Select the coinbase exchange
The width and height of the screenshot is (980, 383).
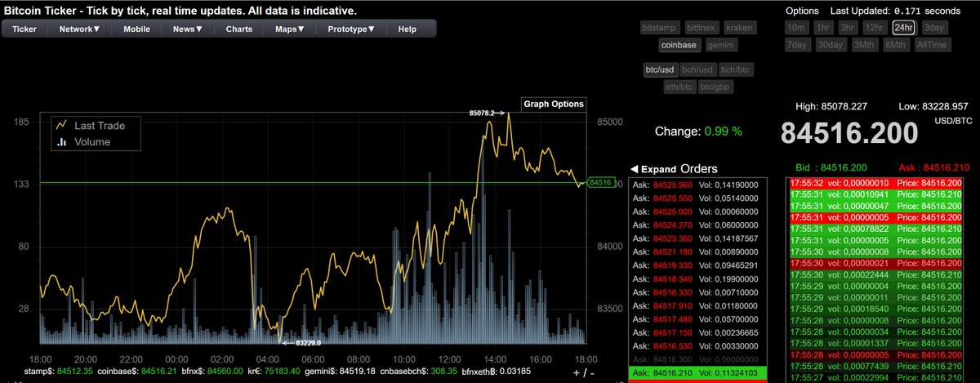(x=679, y=46)
